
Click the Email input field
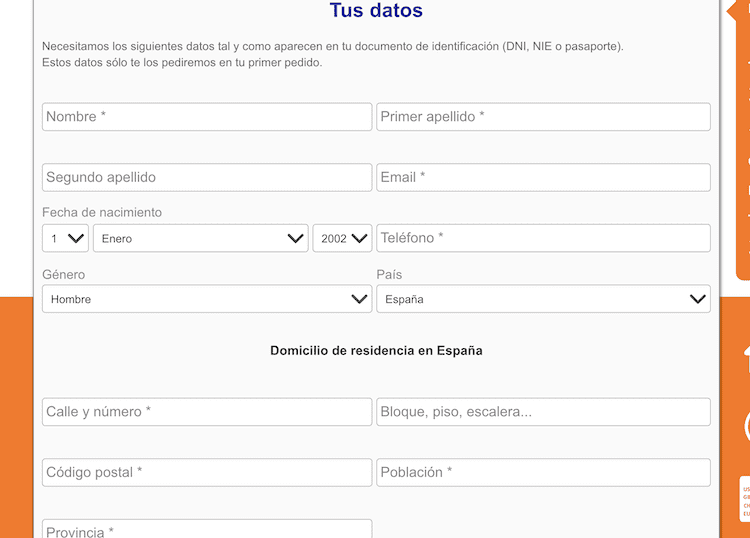(543, 177)
